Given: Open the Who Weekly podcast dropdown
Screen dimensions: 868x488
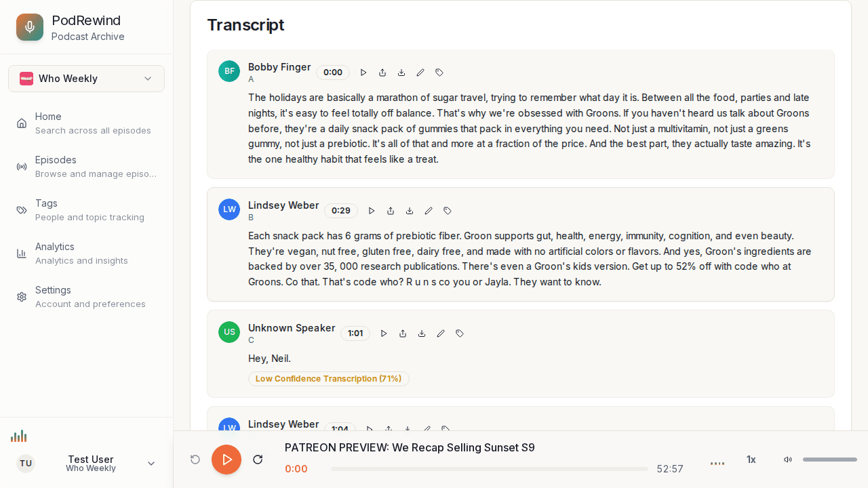Looking at the screenshot, I should click(86, 79).
